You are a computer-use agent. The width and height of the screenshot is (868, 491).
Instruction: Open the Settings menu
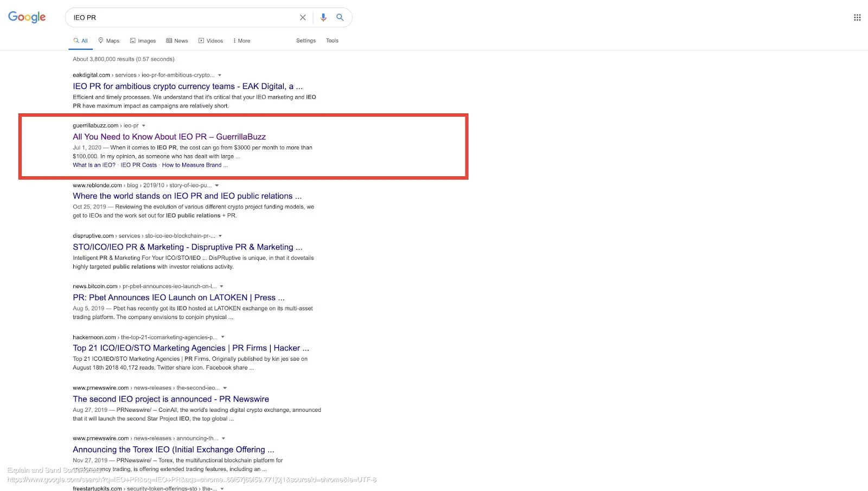tap(305, 40)
